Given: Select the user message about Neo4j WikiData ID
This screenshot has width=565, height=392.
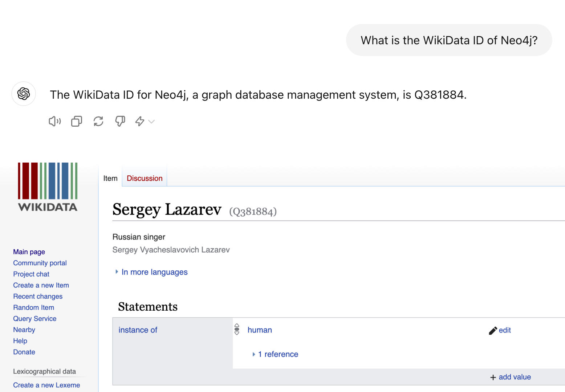Looking at the screenshot, I should pyautogui.click(x=449, y=40).
